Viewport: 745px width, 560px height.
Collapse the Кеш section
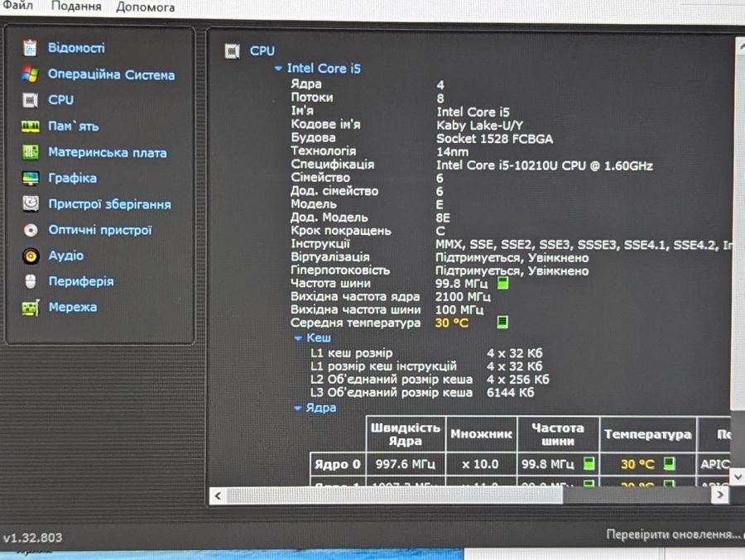click(x=298, y=338)
